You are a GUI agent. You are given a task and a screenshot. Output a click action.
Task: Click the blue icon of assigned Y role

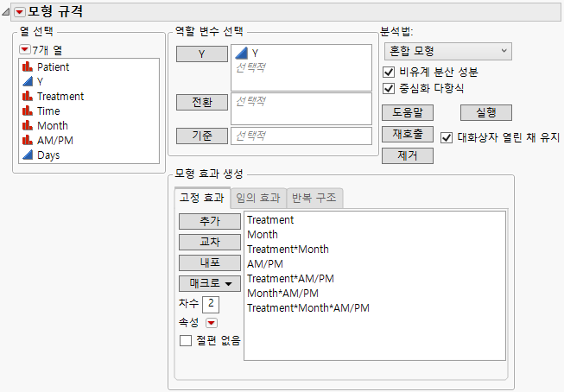pyautogui.click(x=241, y=54)
